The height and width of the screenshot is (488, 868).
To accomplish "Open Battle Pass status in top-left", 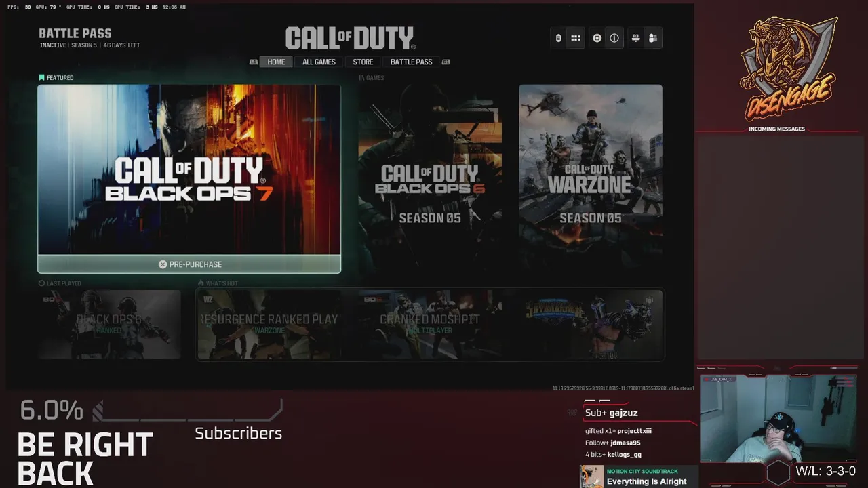I will (x=90, y=39).
